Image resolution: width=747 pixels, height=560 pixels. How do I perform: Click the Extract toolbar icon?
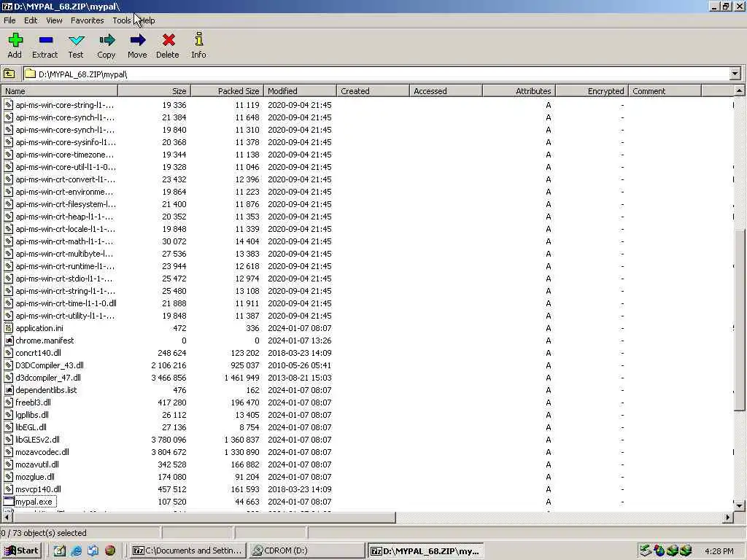(x=46, y=40)
